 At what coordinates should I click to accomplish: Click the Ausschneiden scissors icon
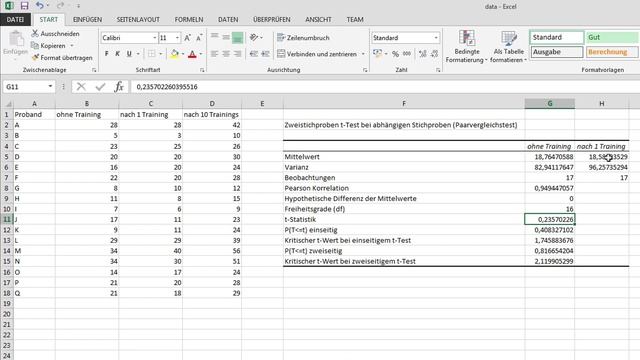[35, 33]
